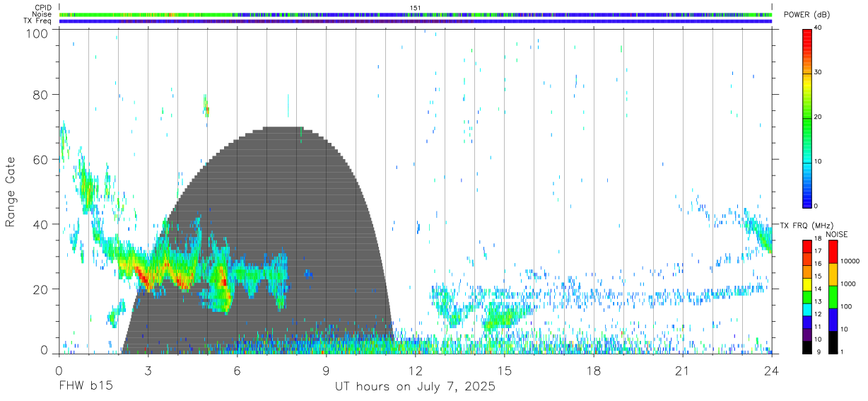Click the hour tick label '24'

(x=772, y=371)
